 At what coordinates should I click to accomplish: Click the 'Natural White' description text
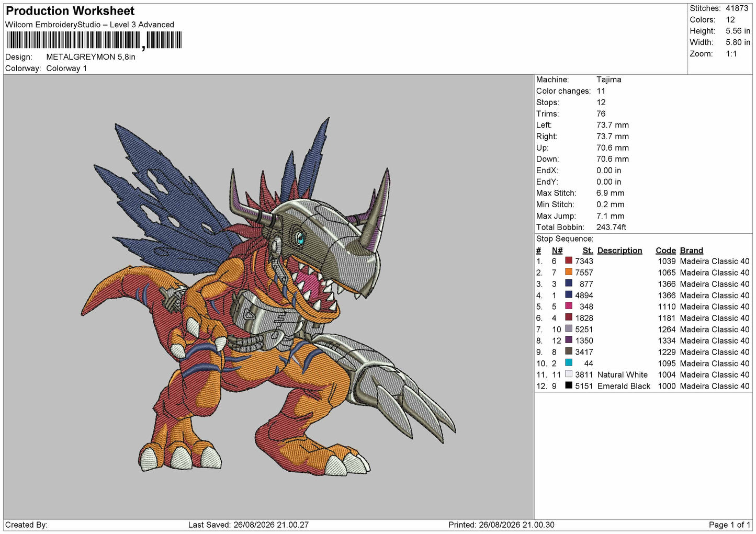(x=623, y=375)
